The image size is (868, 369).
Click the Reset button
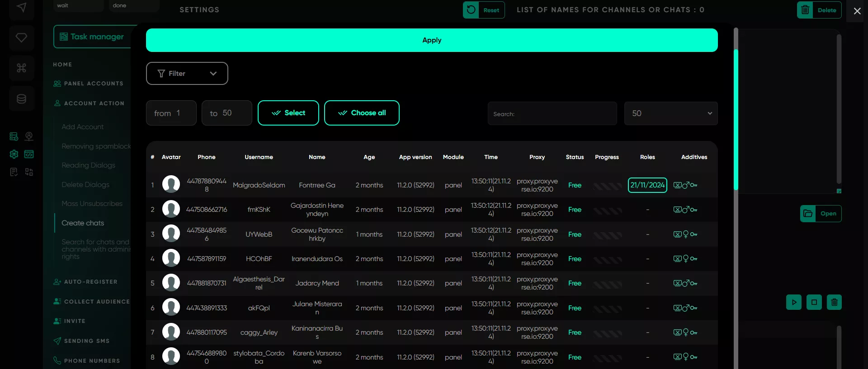(x=484, y=10)
